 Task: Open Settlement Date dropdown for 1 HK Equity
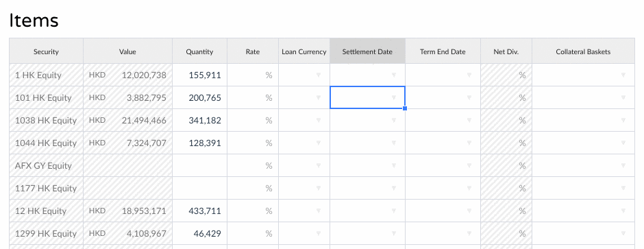[393, 75]
